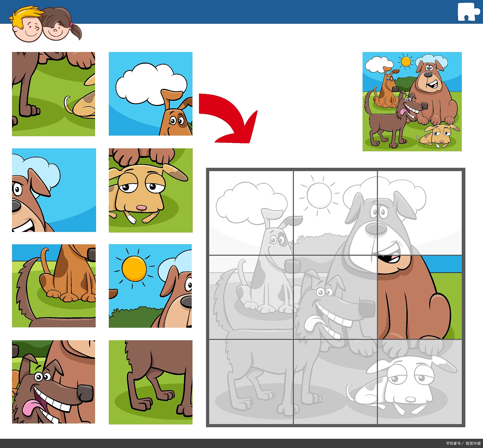The image size is (483, 448).
Task: Select the piece with brown dog's front leg
Action: (x=54, y=94)
